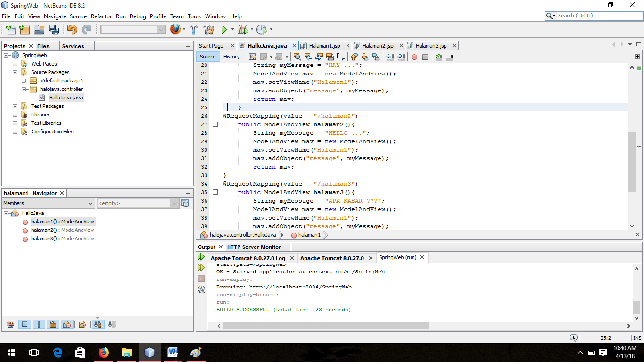Viewport: 644px width, 362px height.
Task: Click Re-run icon in Output panel
Action: (201, 257)
